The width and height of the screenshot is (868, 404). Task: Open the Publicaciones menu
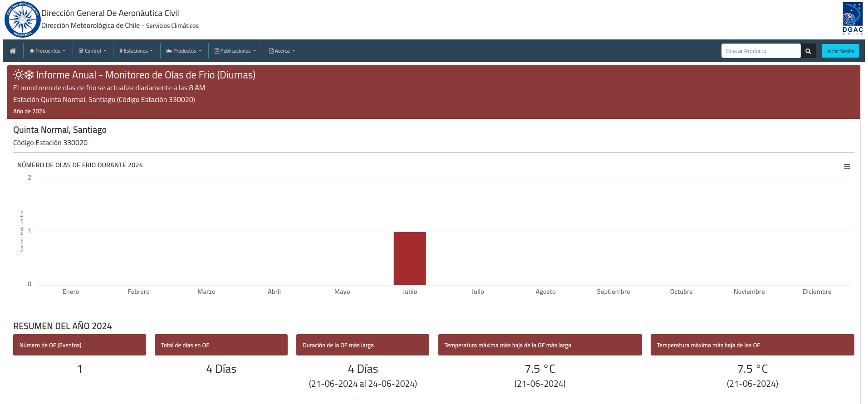[x=235, y=51]
